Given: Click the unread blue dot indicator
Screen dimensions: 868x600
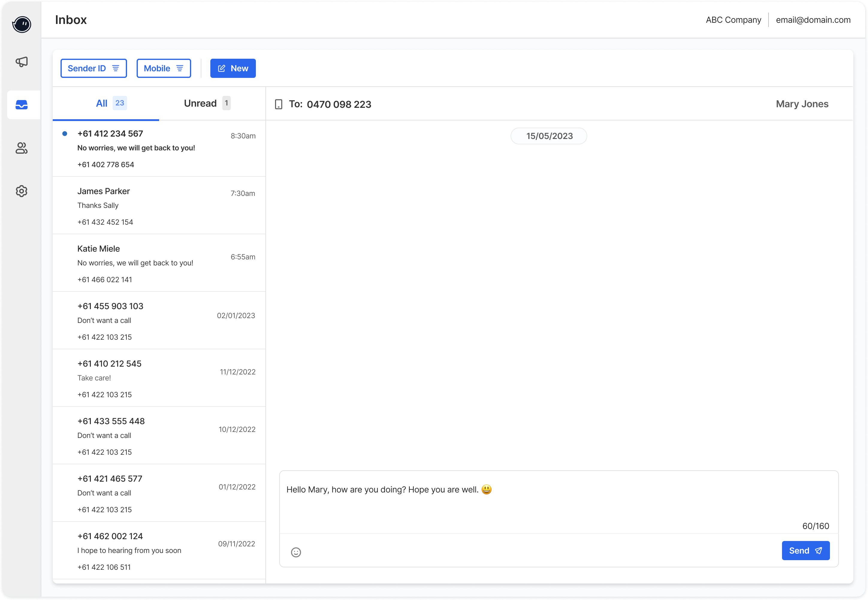Looking at the screenshot, I should point(65,134).
